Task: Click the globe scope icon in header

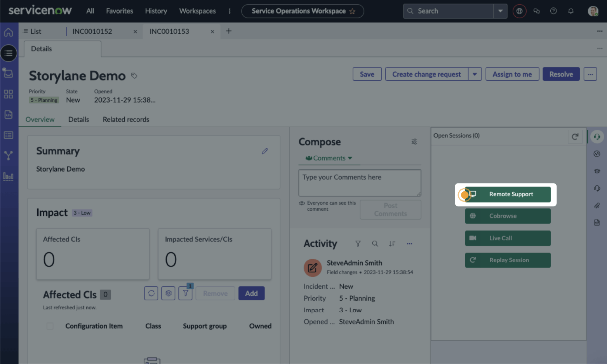Action: 519,11
